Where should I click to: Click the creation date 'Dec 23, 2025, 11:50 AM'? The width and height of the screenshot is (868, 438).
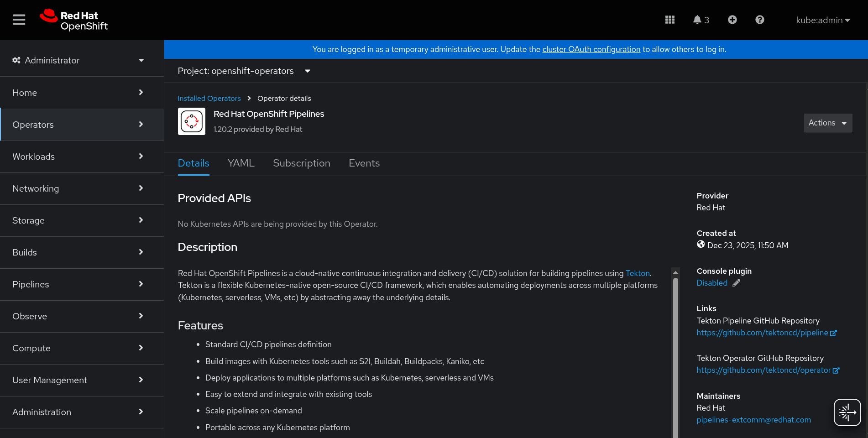coord(748,245)
